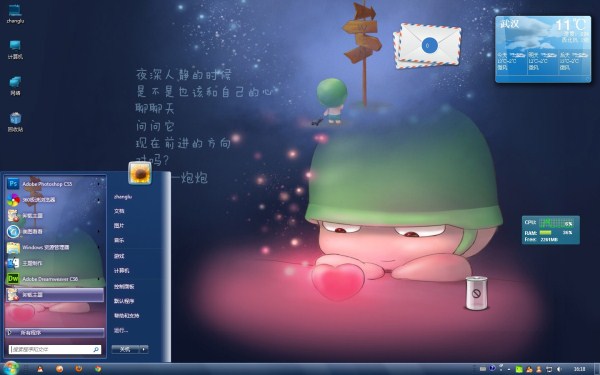Expand Photoshop CS5 jump list arrow
600x375 pixels.
coord(99,184)
